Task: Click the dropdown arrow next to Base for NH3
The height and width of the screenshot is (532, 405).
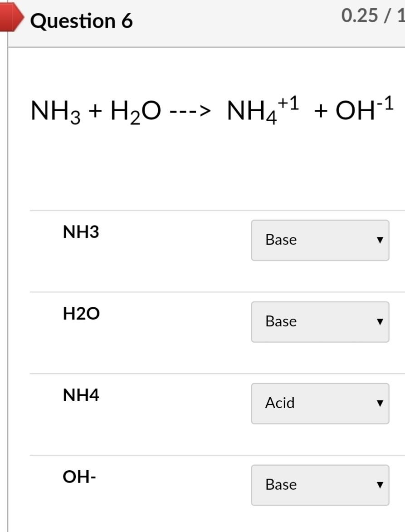Action: tap(379, 240)
